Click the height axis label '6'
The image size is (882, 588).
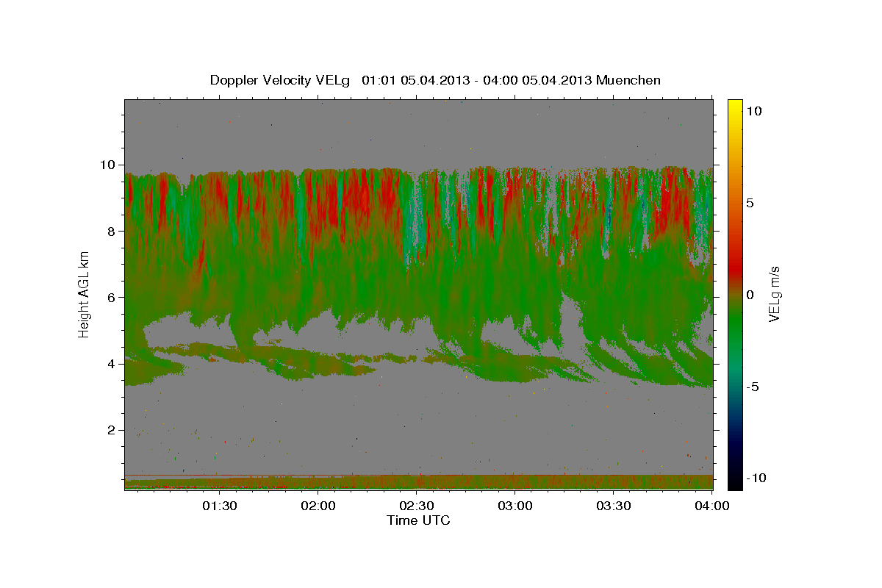pos(113,297)
